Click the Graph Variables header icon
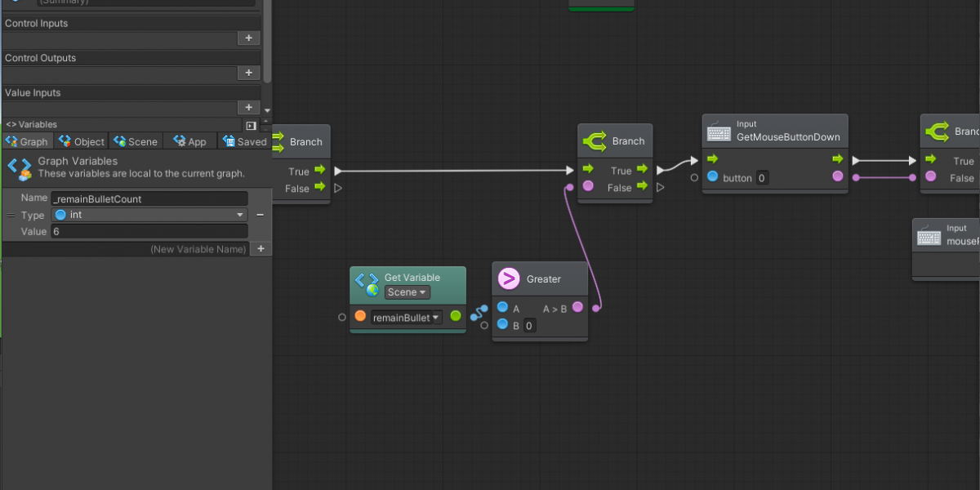Screen dimensions: 980x490 (19, 168)
